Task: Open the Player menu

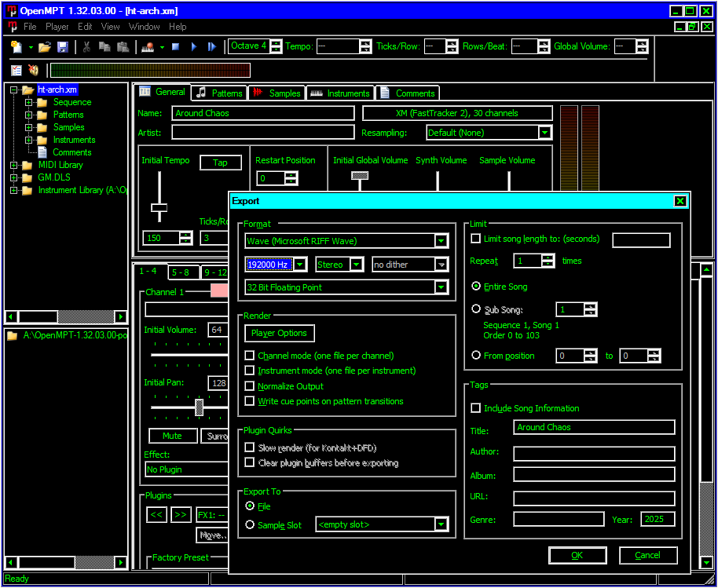Action: (x=57, y=27)
